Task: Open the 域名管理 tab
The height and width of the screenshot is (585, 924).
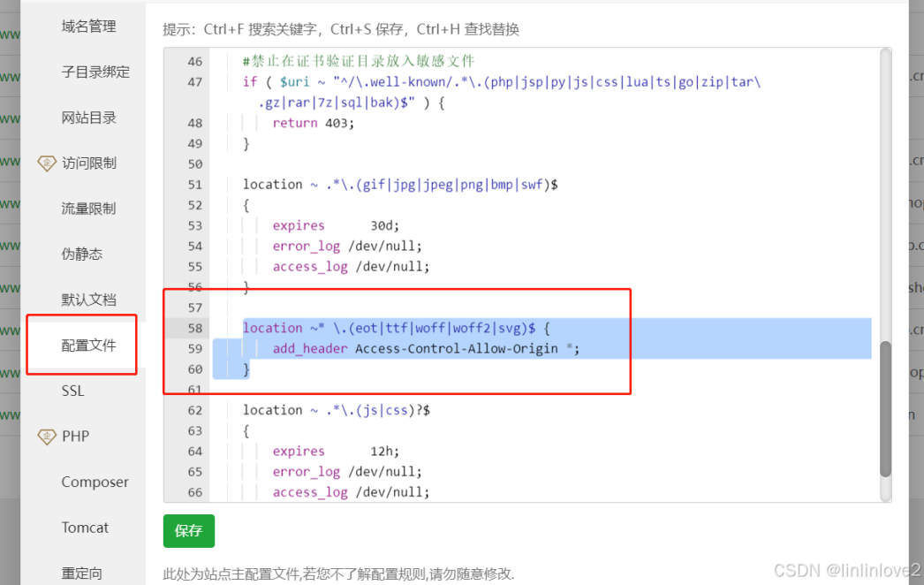Action: (x=88, y=27)
